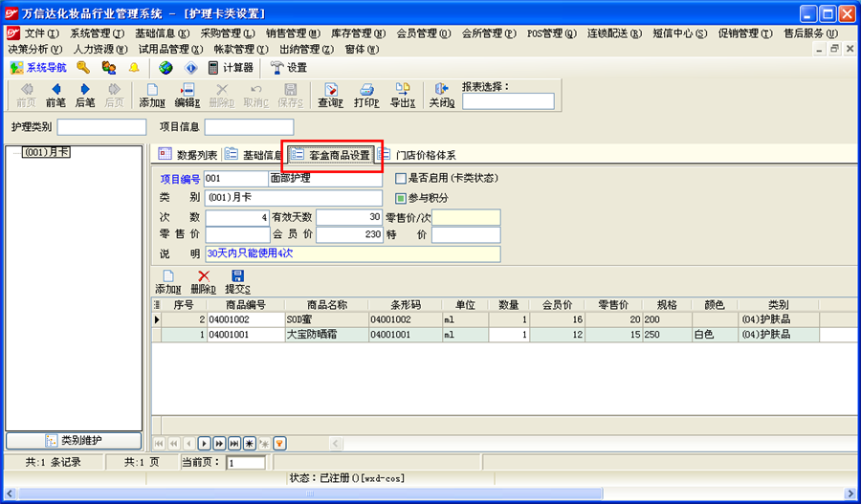This screenshot has width=861, height=504.
Task: Click the orange filter icon in grid navigator
Action: [x=279, y=444]
